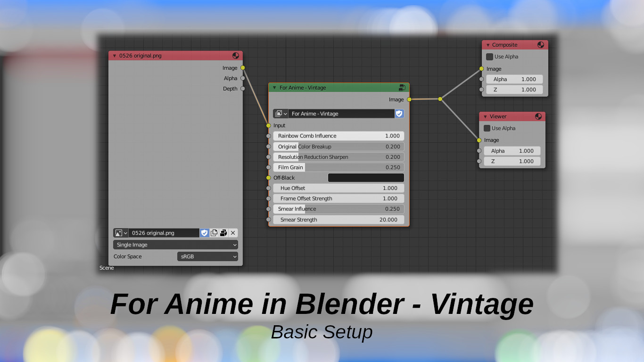Pack the image using the pack icon
The width and height of the screenshot is (644, 362).
(x=223, y=232)
